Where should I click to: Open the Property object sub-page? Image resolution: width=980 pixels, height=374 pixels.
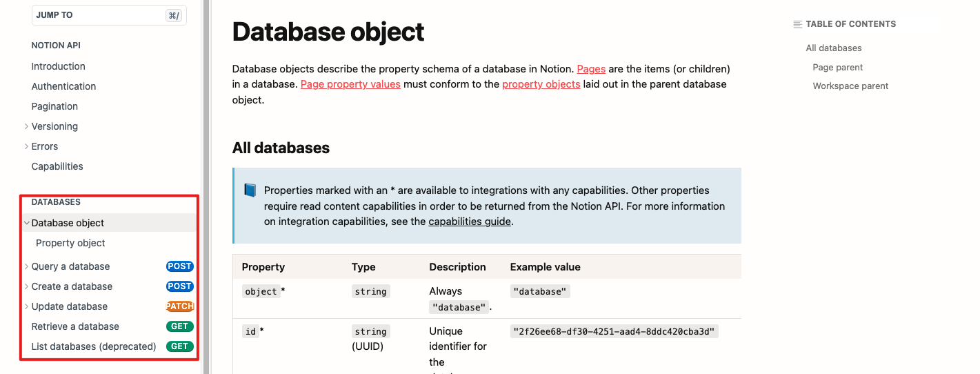point(70,243)
